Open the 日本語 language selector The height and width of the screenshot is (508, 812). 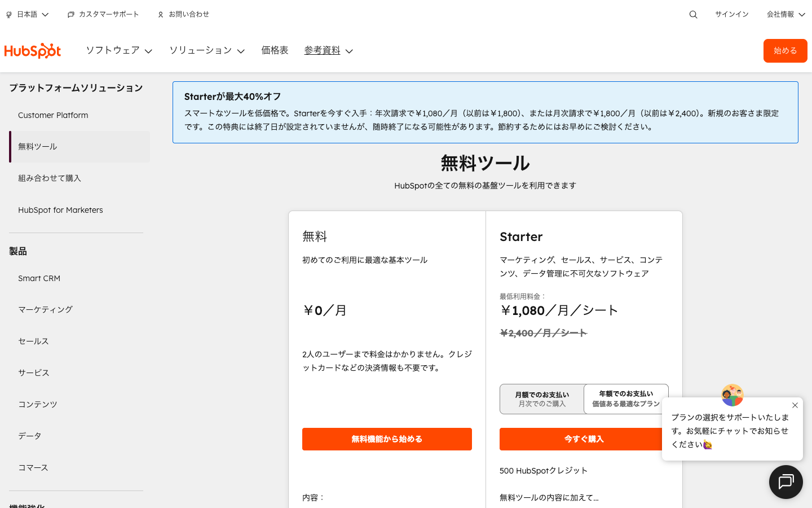pos(28,14)
